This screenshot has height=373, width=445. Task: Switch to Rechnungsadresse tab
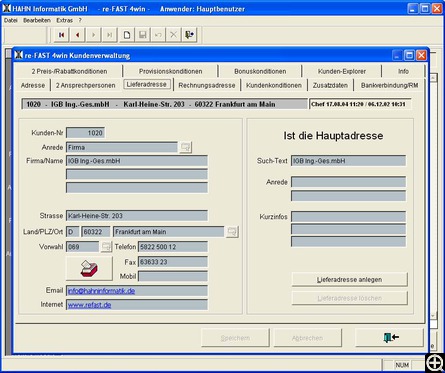207,85
